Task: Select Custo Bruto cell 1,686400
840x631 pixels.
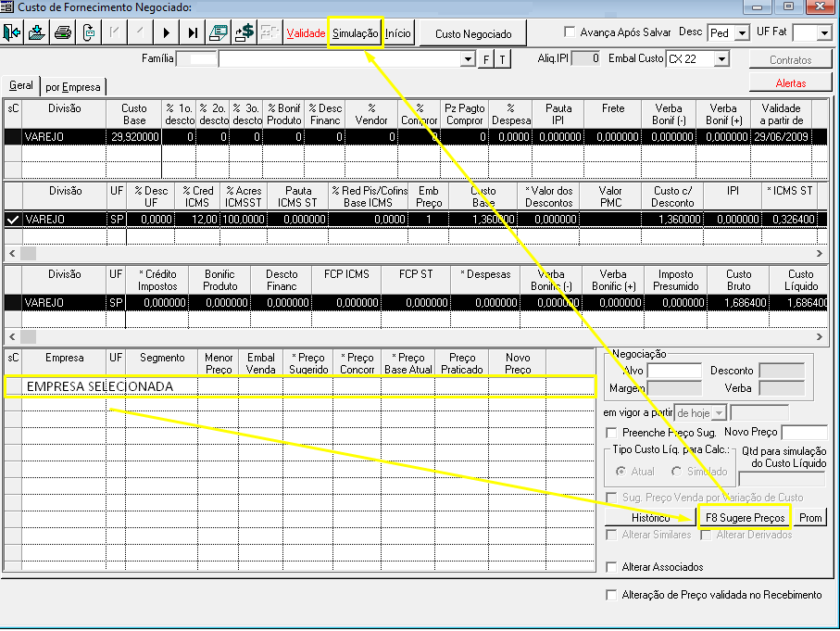Action: pos(739,303)
